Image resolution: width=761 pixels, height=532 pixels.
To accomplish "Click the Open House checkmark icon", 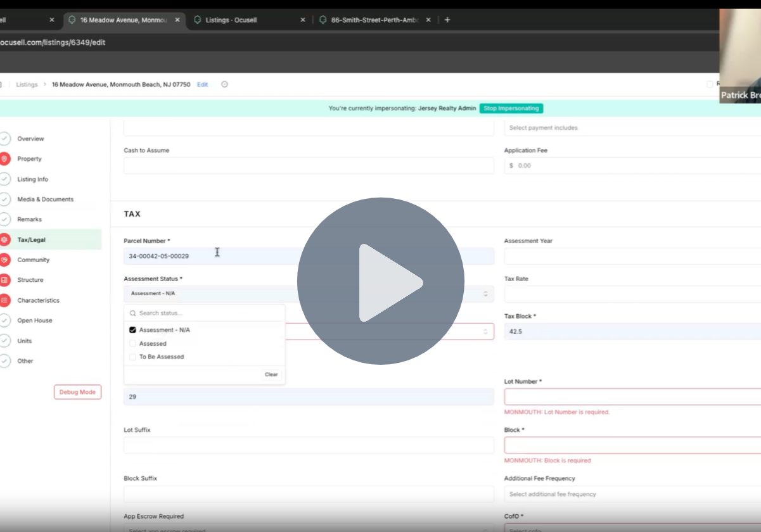I will (x=4, y=320).
